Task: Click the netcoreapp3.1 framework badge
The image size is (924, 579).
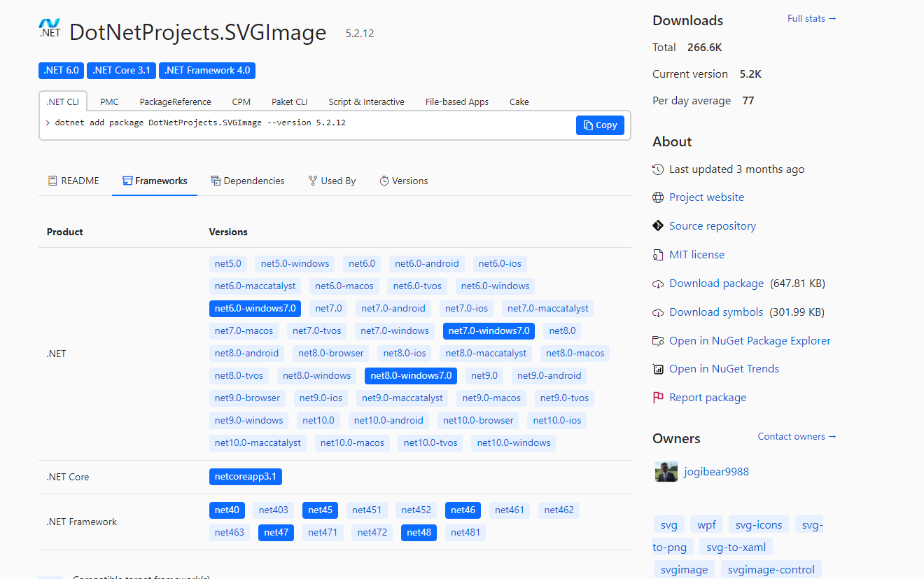Action: 246,477
